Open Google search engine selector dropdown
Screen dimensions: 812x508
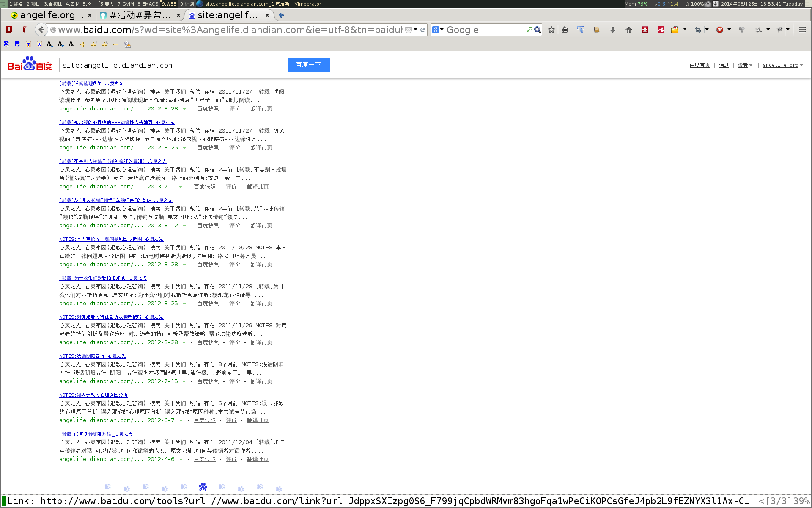coord(438,30)
